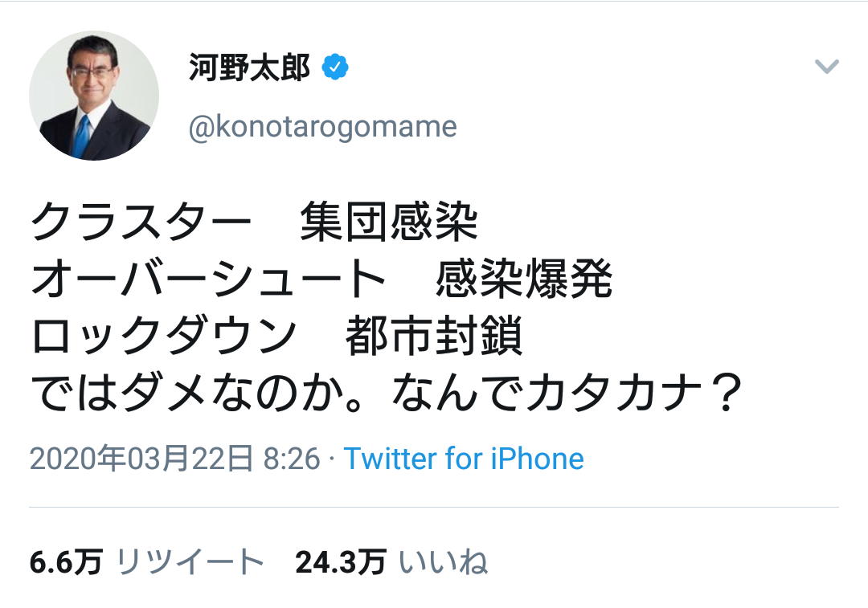Click the display name 河野太郎
Image resolution: width=868 pixels, height=608 pixels.
click(249, 68)
